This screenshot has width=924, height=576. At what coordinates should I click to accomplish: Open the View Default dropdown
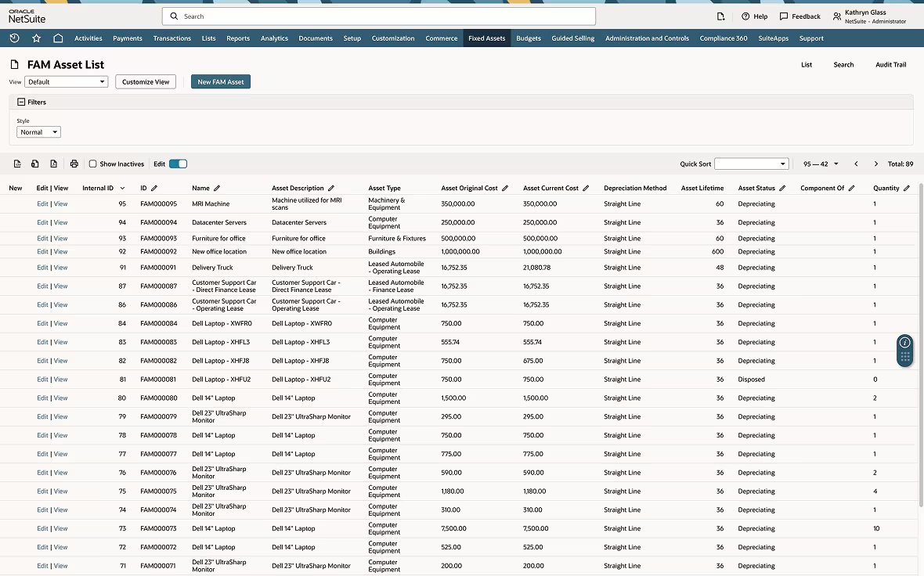(x=66, y=81)
